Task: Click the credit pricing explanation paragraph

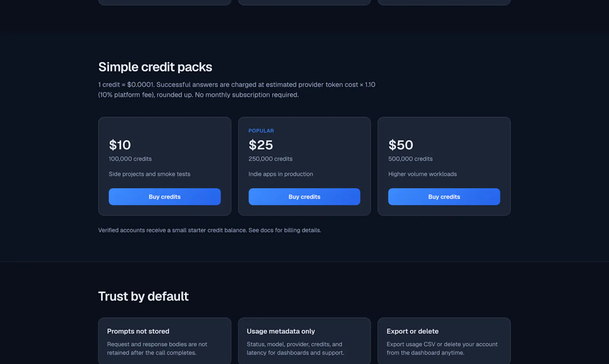Action: 237,90
